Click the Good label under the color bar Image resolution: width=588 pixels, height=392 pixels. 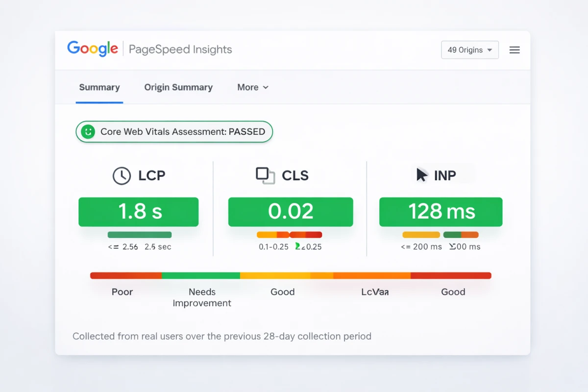[282, 292]
